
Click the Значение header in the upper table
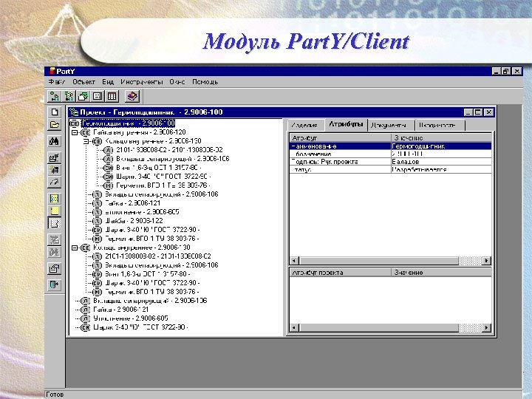(x=441, y=137)
